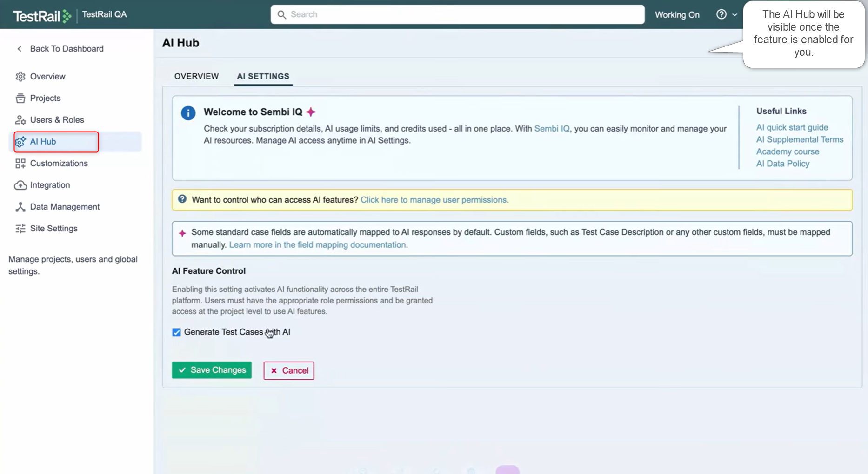Select the AI SETTINGS tab
Image resolution: width=868 pixels, height=474 pixels.
pos(263,76)
